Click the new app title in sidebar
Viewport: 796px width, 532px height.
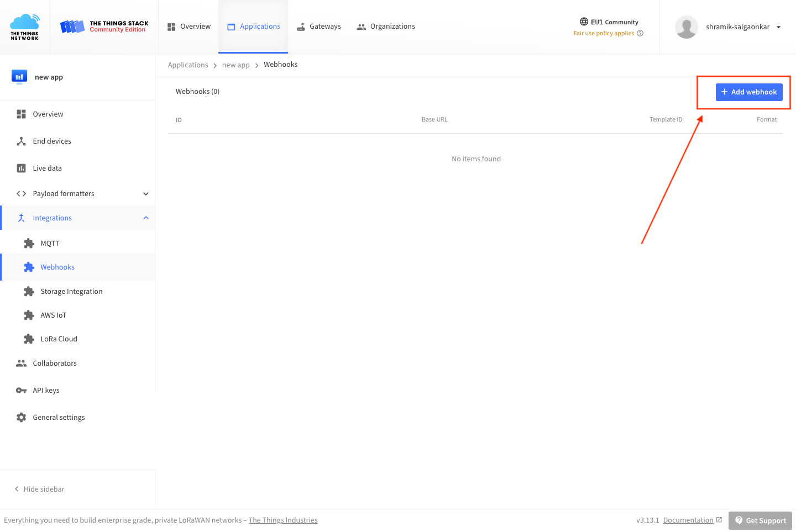point(49,77)
